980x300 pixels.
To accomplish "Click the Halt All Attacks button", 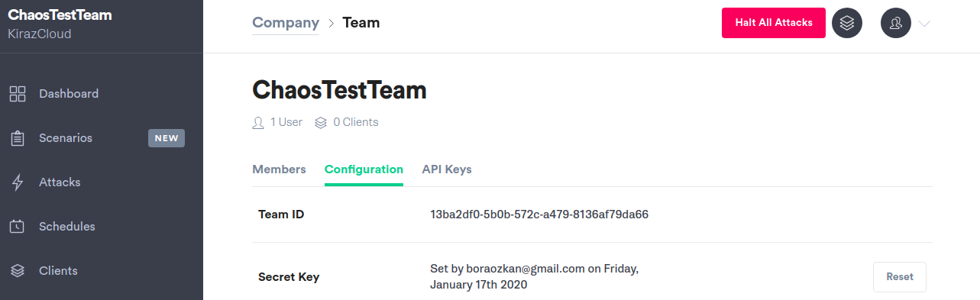I will (x=774, y=23).
